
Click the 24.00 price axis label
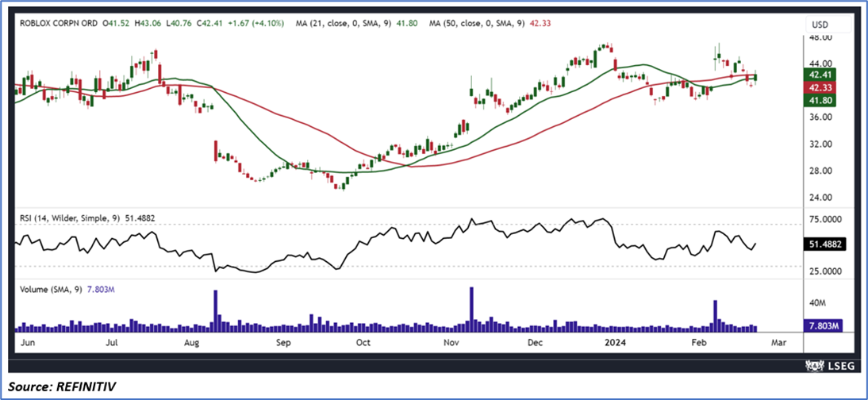click(820, 198)
